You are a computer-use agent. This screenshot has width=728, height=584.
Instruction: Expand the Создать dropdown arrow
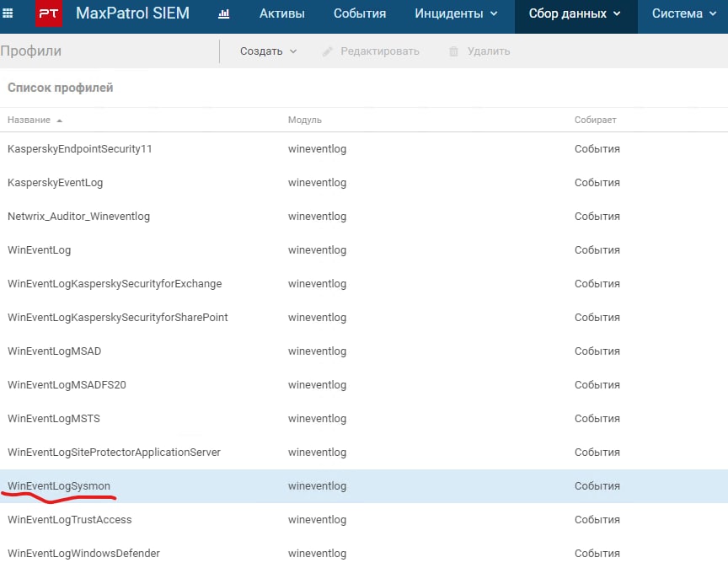click(x=293, y=51)
